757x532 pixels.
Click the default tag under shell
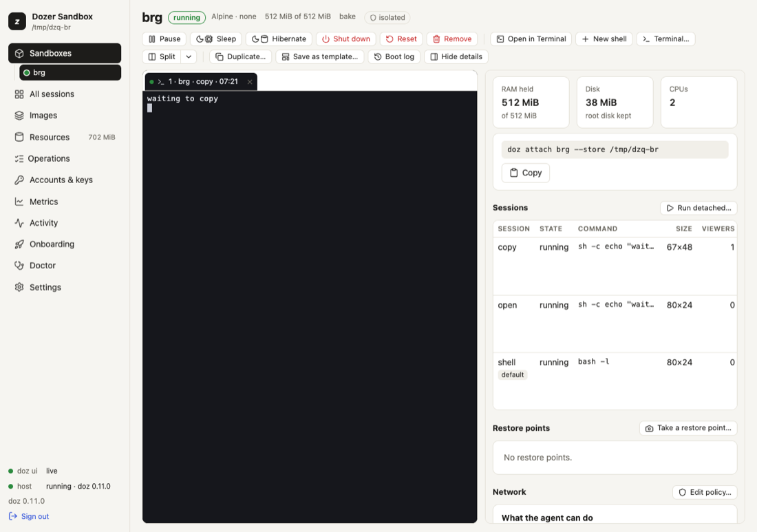coord(512,374)
